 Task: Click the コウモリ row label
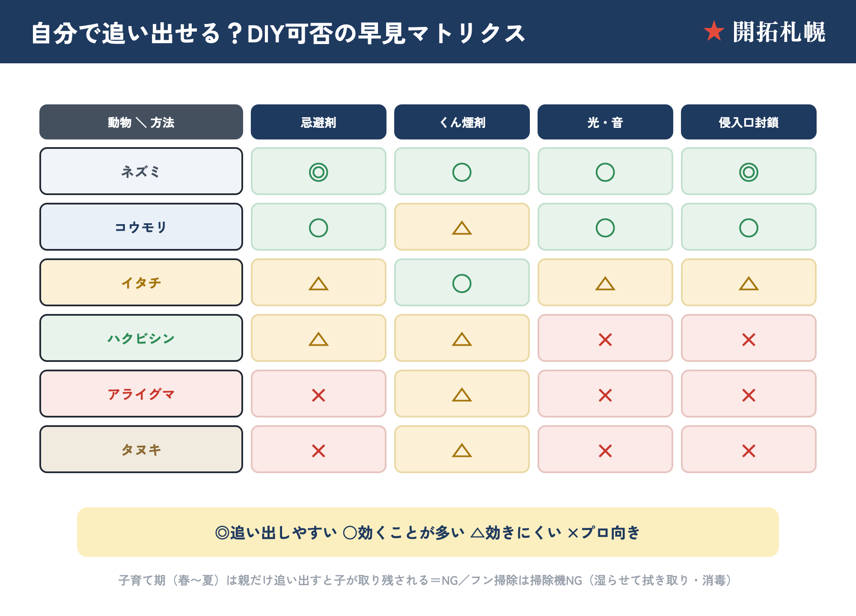141,227
